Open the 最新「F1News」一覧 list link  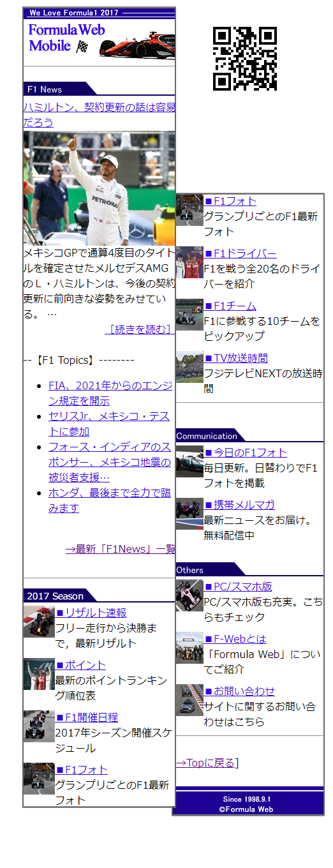tap(120, 549)
